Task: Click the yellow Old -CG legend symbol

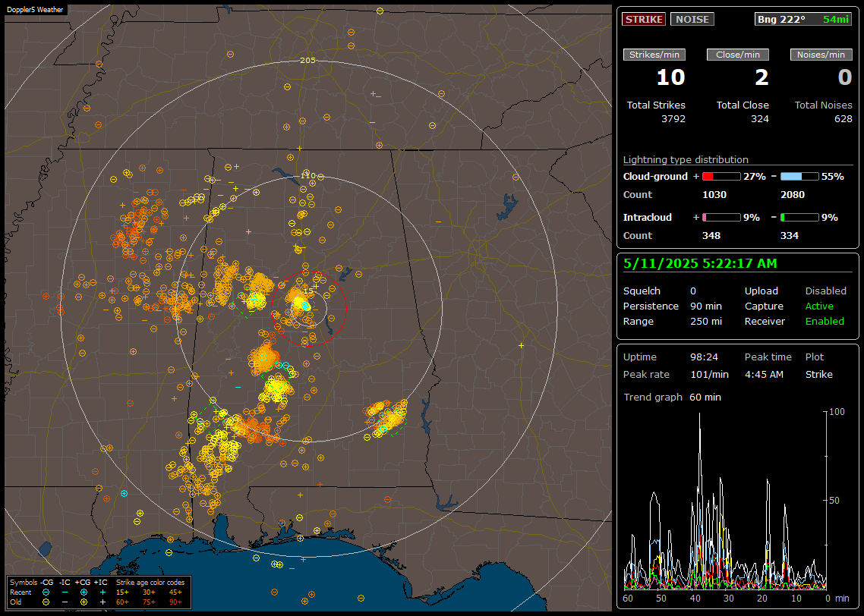Action: pyautogui.click(x=46, y=602)
